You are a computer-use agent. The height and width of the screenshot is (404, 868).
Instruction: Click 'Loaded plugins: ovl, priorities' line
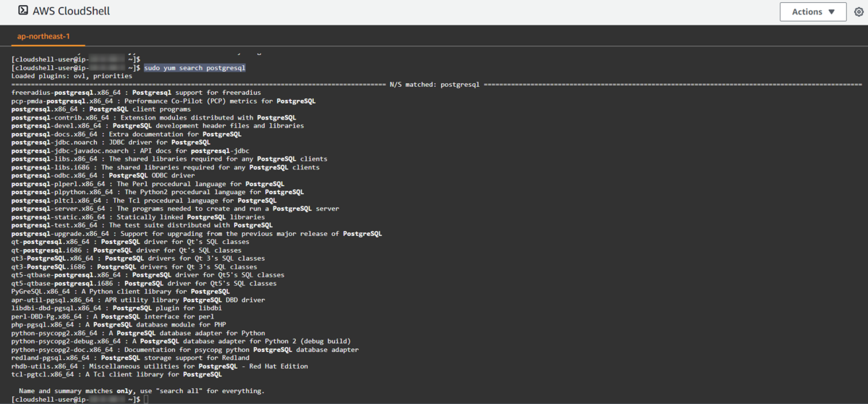(x=72, y=75)
